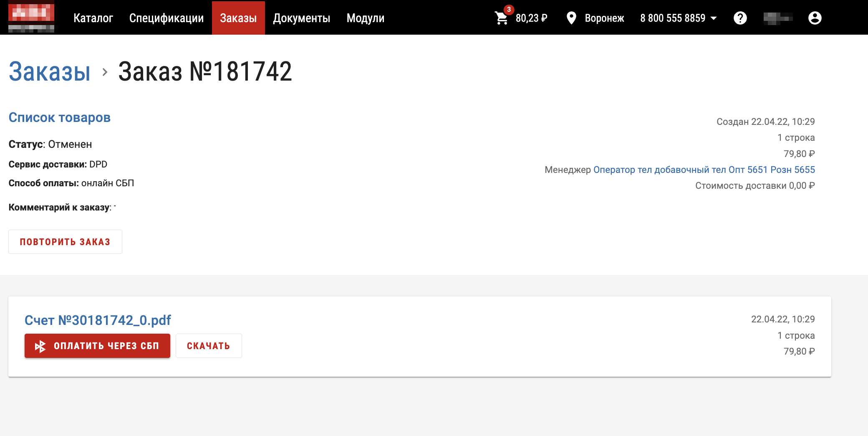Click the Заказ №181742 heading
Screen dimensions: 868x436
click(205, 71)
